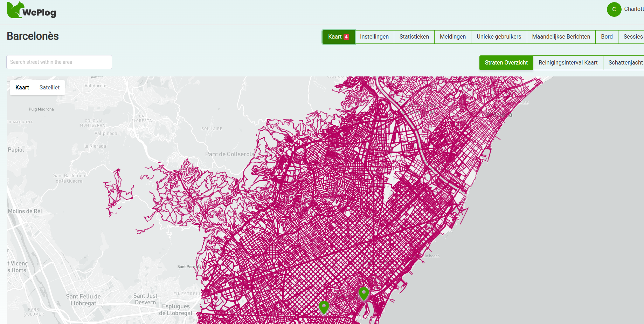View the Unieke gebruikers tab
This screenshot has width=644, height=324.
(x=499, y=37)
